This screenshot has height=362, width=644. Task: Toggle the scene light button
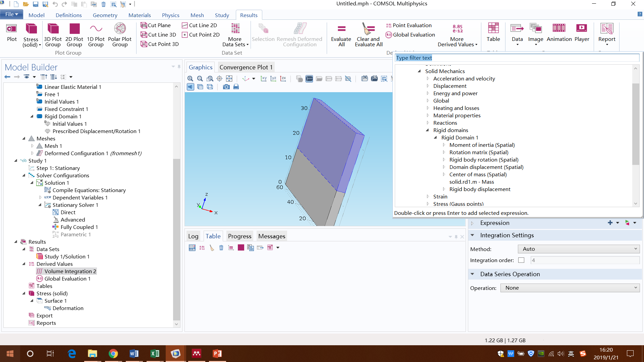191,87
